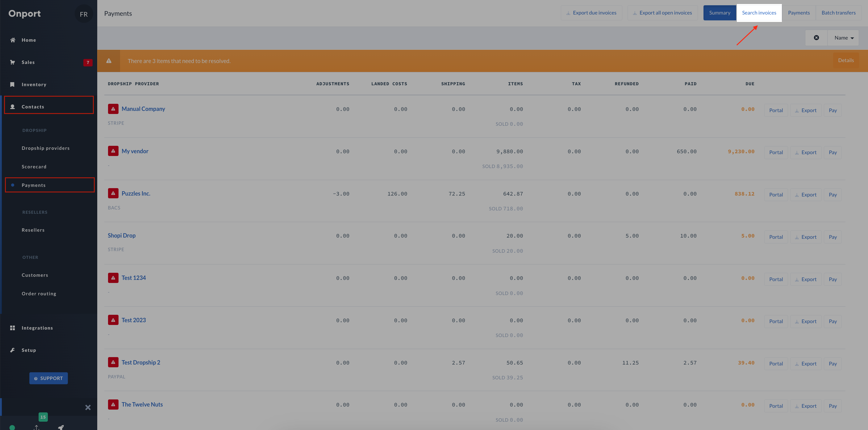
Task: Click Puzzles Inc.'s red warning icon
Action: (x=113, y=193)
